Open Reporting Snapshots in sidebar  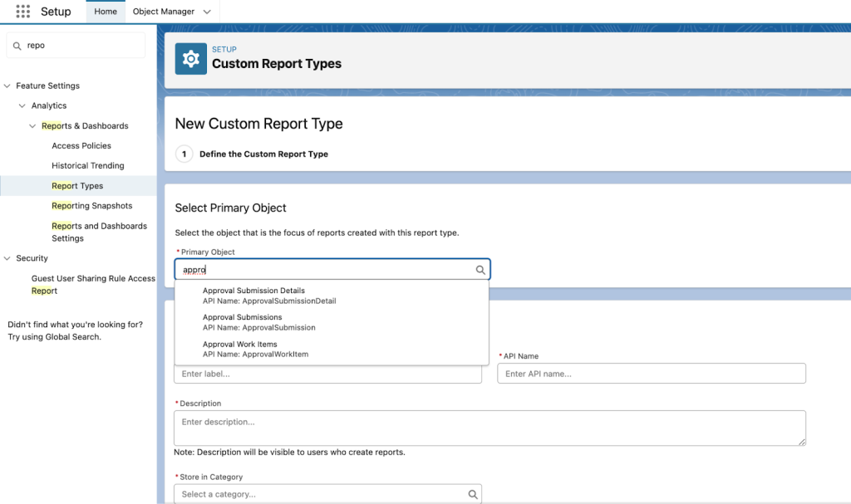(x=92, y=206)
